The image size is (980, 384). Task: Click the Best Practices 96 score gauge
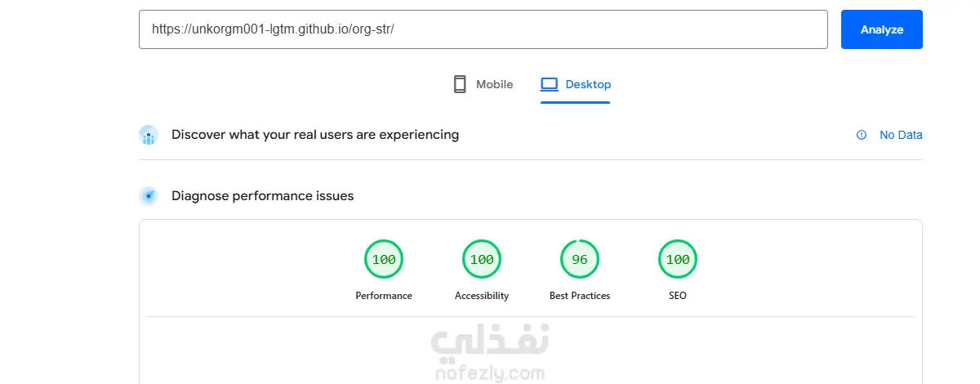coord(580,260)
